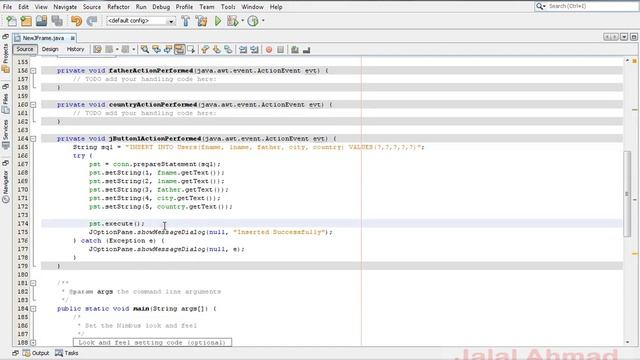The width and height of the screenshot is (640, 360).
Task: Click the Shift Line Left icon
Action: [243, 49]
